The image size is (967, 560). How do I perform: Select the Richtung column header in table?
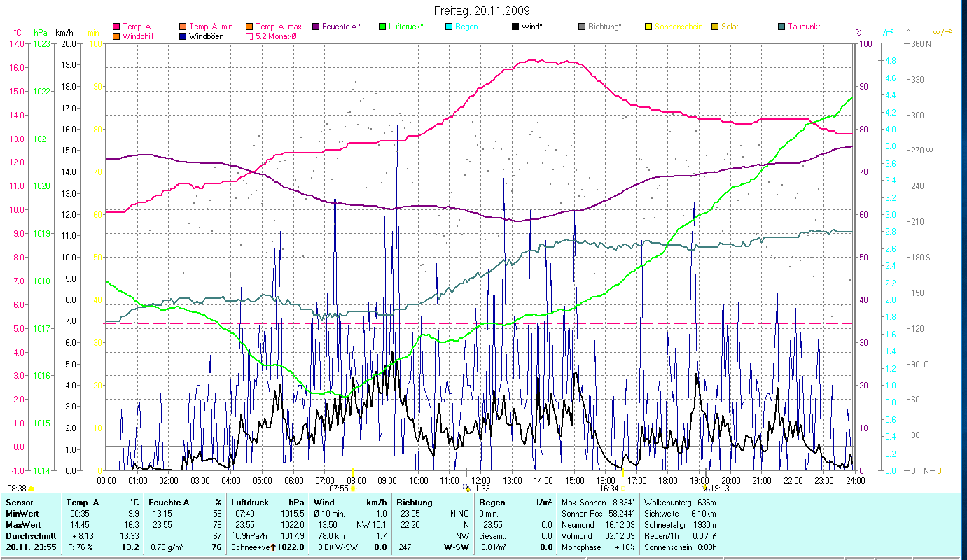[415, 503]
